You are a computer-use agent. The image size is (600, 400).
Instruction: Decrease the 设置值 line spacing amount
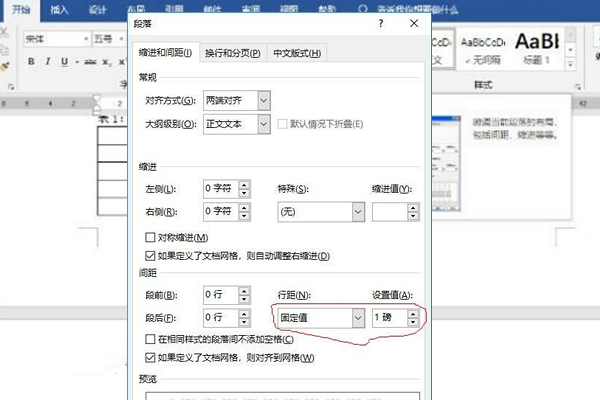coord(413,322)
